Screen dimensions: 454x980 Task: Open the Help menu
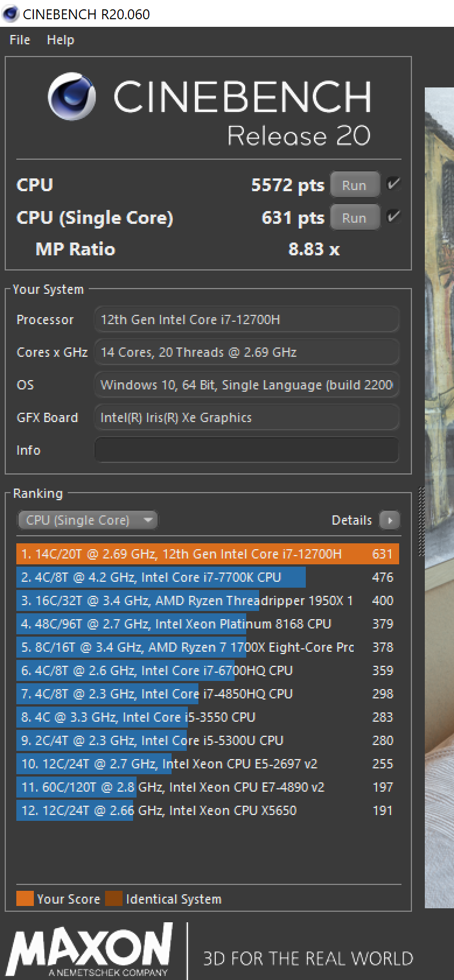click(61, 40)
